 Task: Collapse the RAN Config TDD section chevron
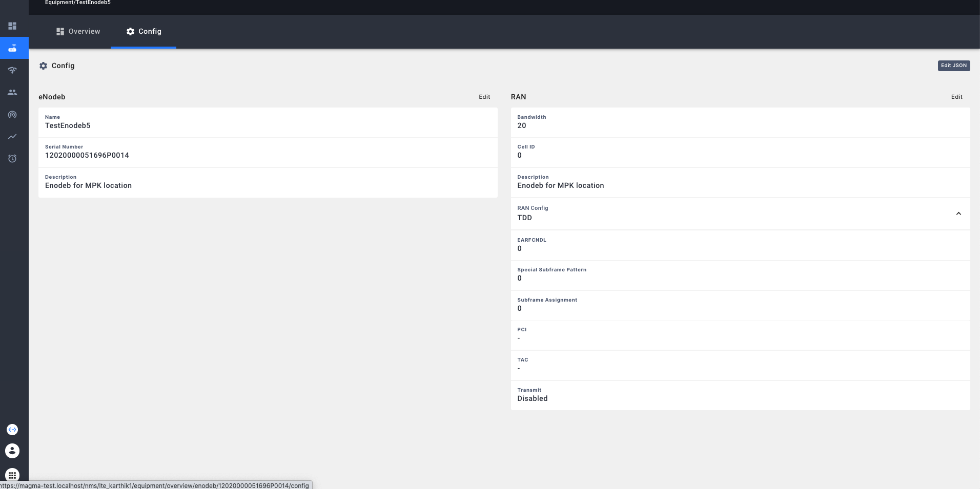pos(957,213)
